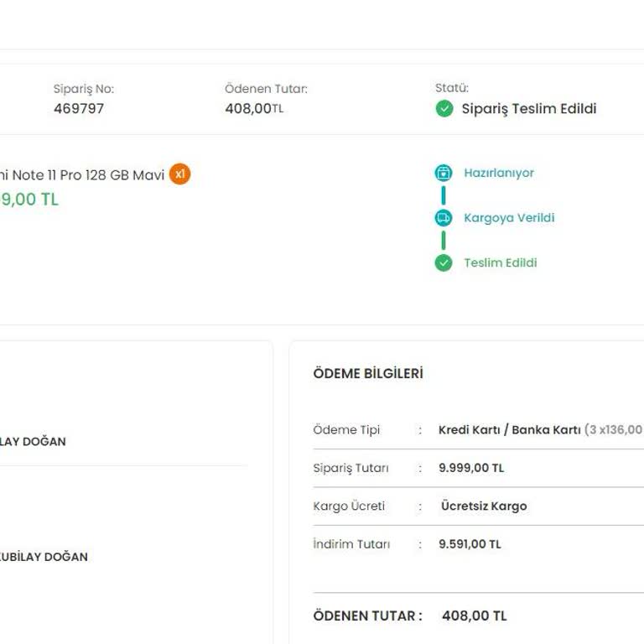Click the Ödenen Tutar label at top
This screenshot has height=644, width=644.
point(266,89)
